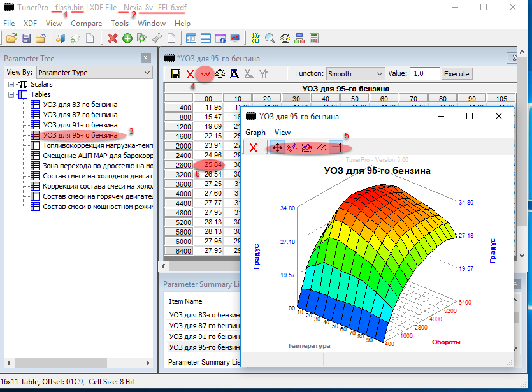Open the Function Smooth dropdown

[x=355, y=74]
